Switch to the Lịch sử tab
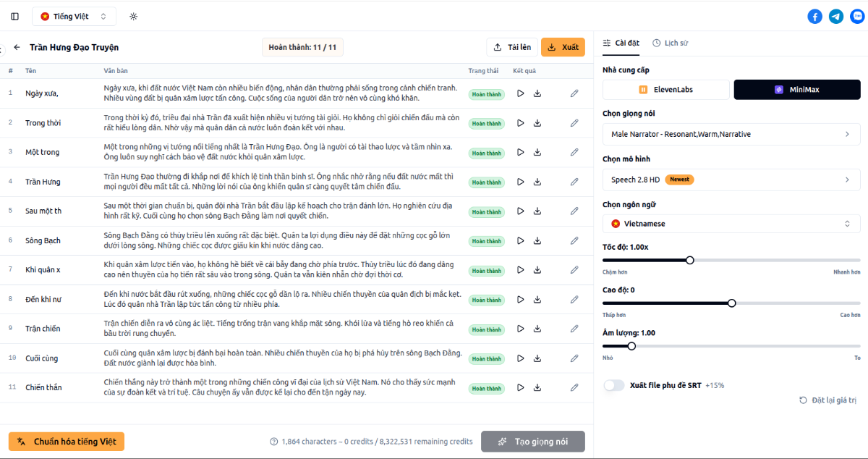Screen dimensions: 868x459 [670, 43]
